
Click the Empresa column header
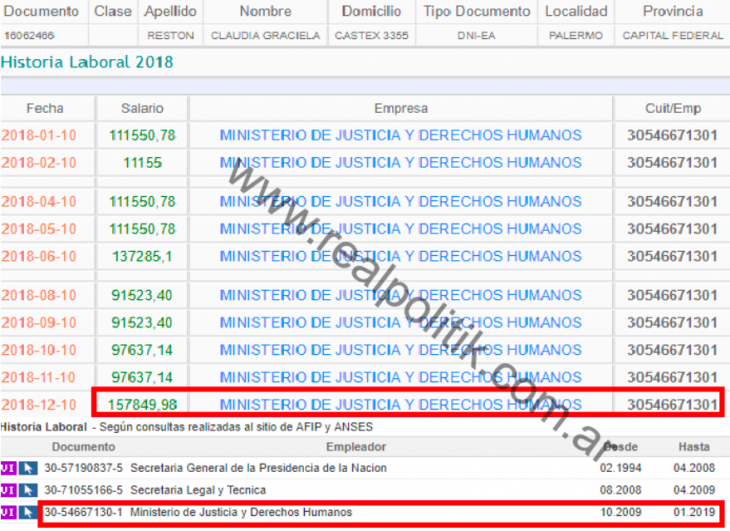(401, 108)
